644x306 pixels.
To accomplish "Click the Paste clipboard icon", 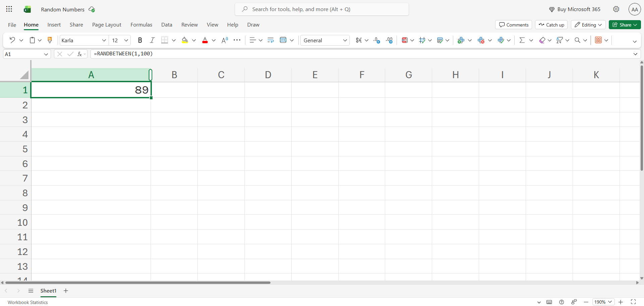I will (x=32, y=40).
